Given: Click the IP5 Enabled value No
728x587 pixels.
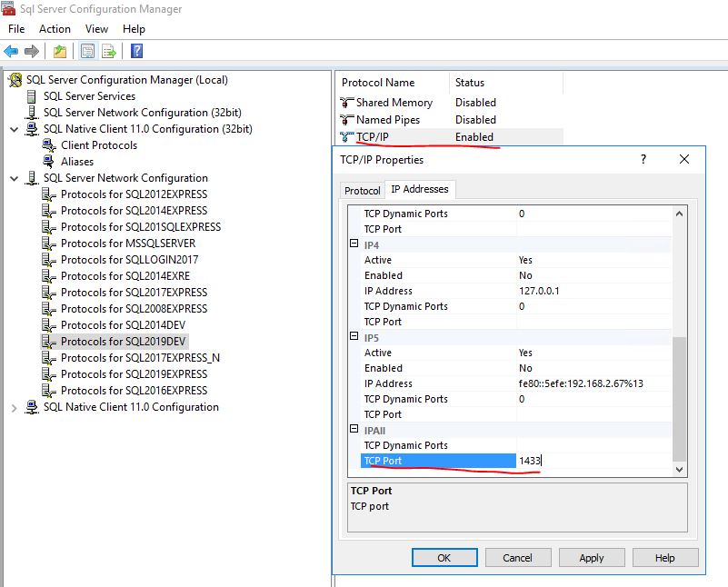Looking at the screenshot, I should (x=525, y=368).
